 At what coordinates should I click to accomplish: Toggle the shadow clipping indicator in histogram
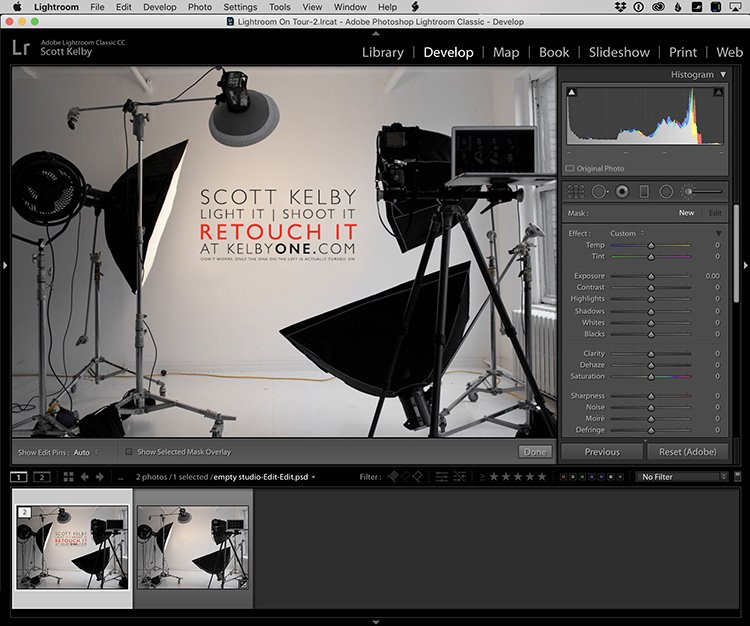572,92
